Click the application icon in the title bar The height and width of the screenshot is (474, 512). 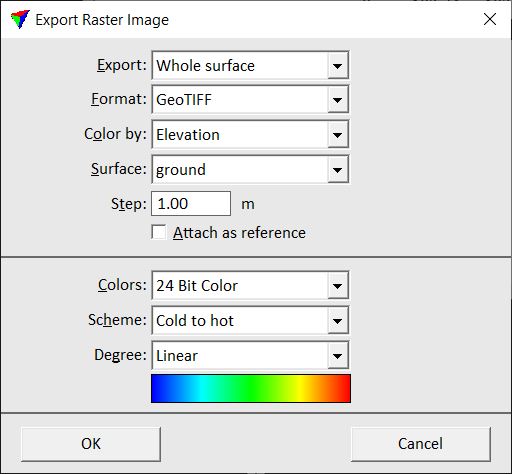20,19
